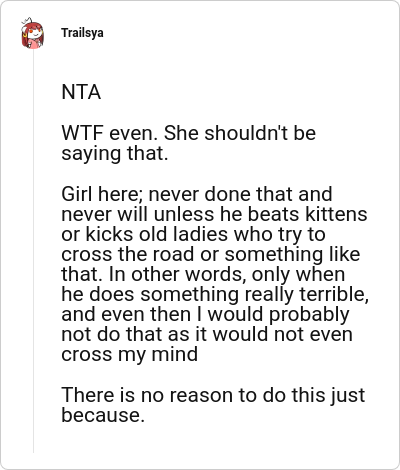Open Trailsya's red-haired Snoo avatar
The width and height of the screenshot is (400, 470).
pyautogui.click(x=33, y=34)
